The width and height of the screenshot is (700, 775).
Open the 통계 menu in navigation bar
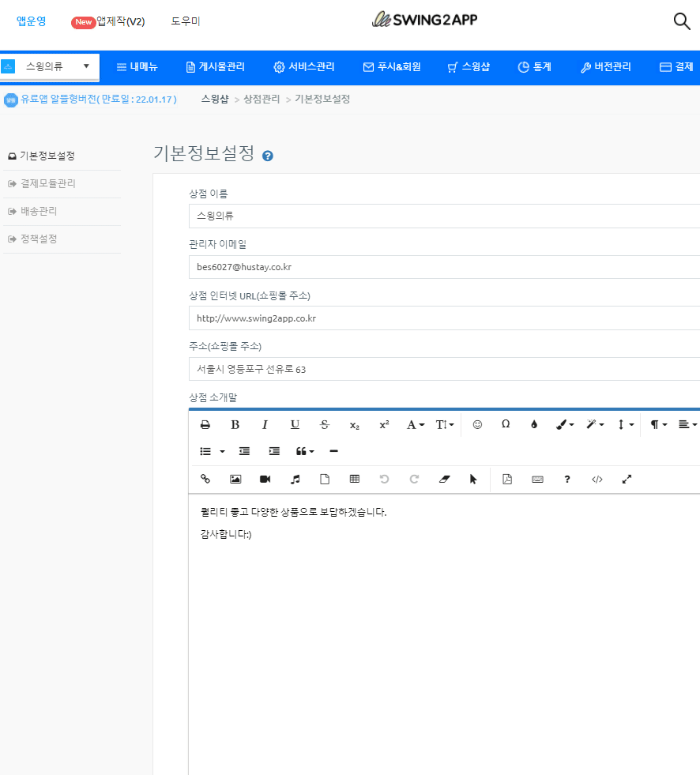[534, 67]
